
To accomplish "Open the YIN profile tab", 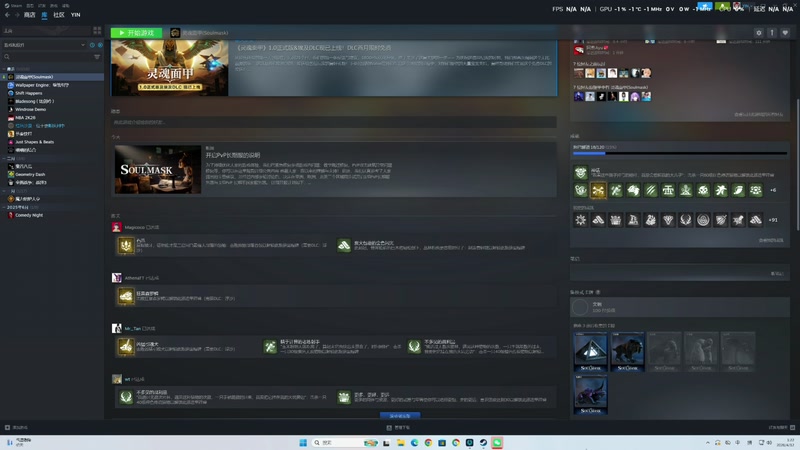I will click(76, 15).
